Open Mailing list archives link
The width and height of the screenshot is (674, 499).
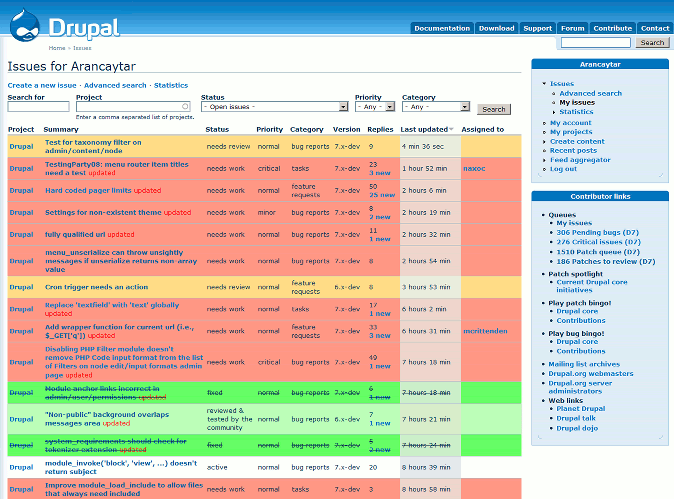(x=584, y=364)
